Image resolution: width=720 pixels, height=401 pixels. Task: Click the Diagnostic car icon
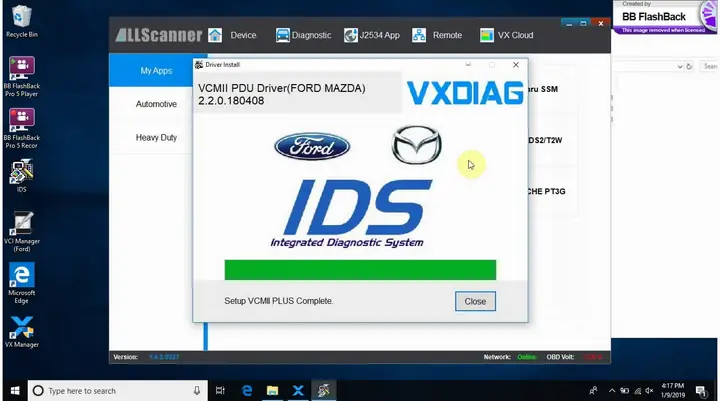pos(282,35)
